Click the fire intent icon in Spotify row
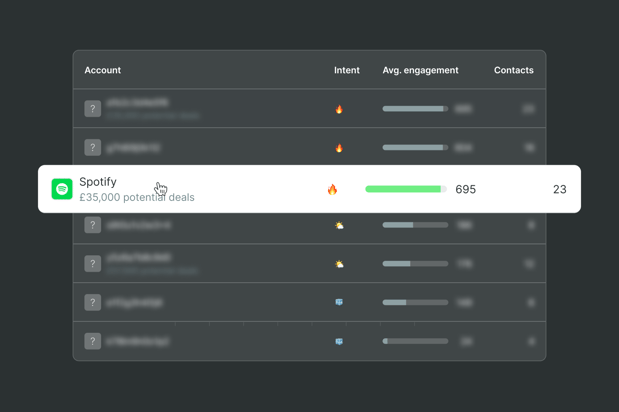The width and height of the screenshot is (619, 412). [x=332, y=189]
